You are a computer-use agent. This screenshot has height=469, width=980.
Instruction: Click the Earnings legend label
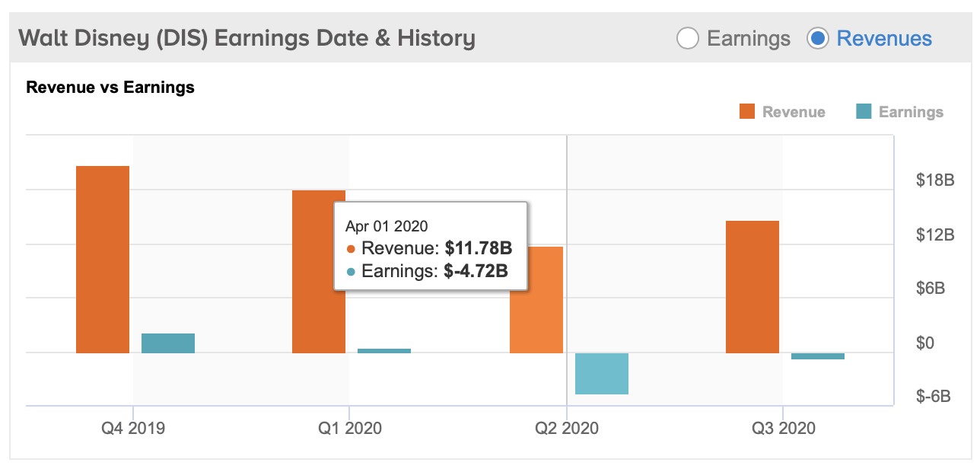pyautogui.click(x=911, y=112)
